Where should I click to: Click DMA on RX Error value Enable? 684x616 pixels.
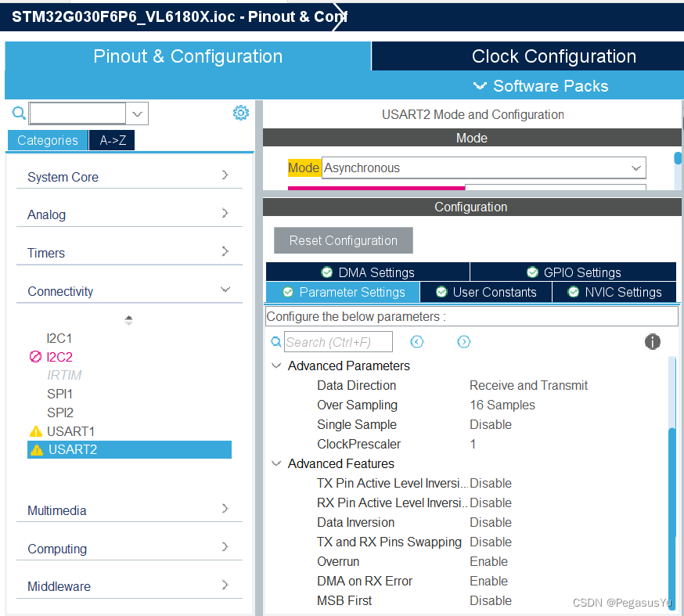click(x=488, y=581)
